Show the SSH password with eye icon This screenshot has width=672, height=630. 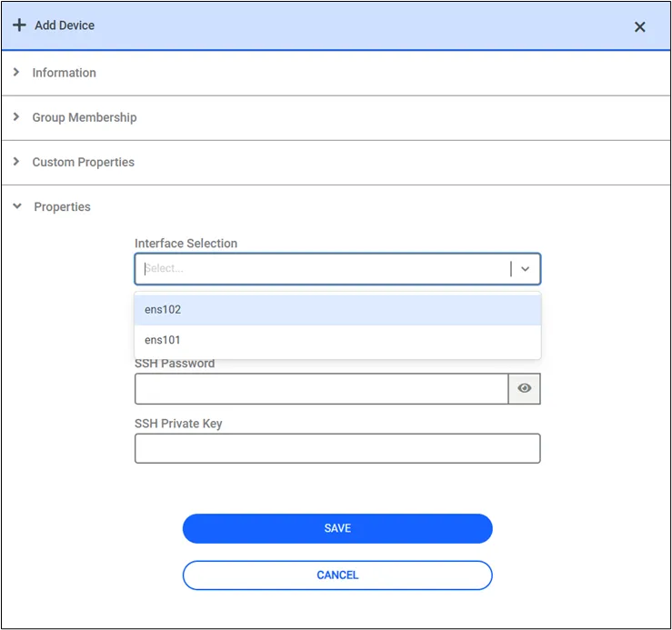[x=524, y=388]
